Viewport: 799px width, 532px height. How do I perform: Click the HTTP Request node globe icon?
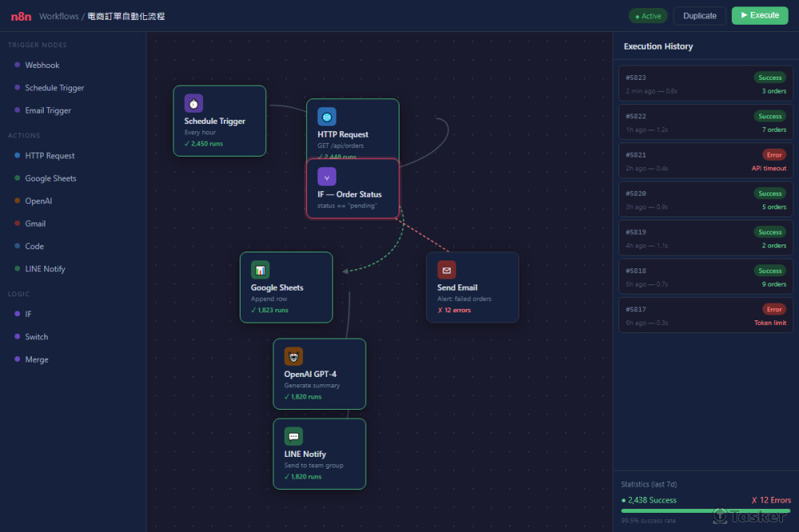point(327,117)
